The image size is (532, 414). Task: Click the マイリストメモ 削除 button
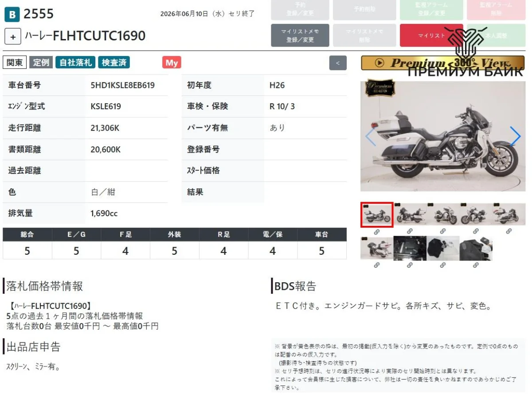[364, 35]
